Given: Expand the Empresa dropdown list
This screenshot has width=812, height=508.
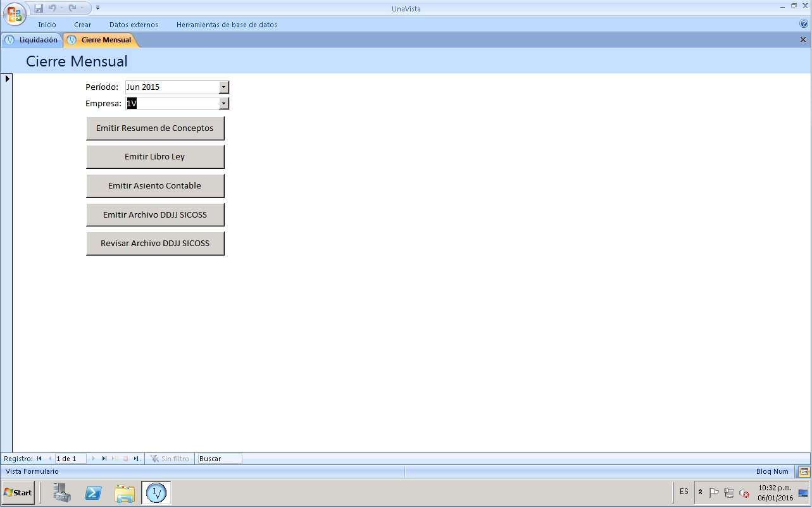Looking at the screenshot, I should [223, 103].
